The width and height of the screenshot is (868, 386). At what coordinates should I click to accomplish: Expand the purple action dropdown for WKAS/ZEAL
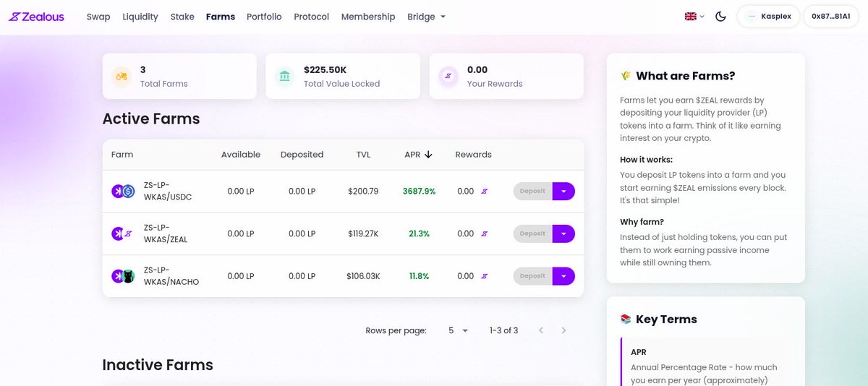563,233
